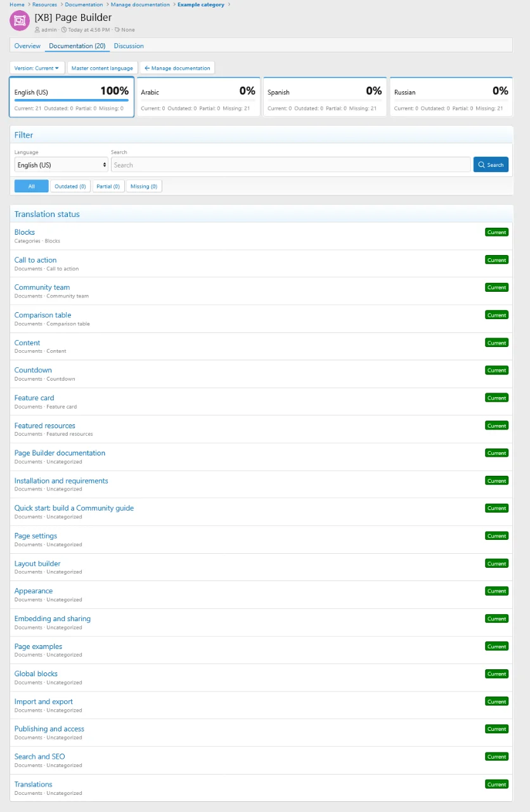This screenshot has width=530, height=812.
Task: Open Layout builder entry
Action: coord(37,563)
